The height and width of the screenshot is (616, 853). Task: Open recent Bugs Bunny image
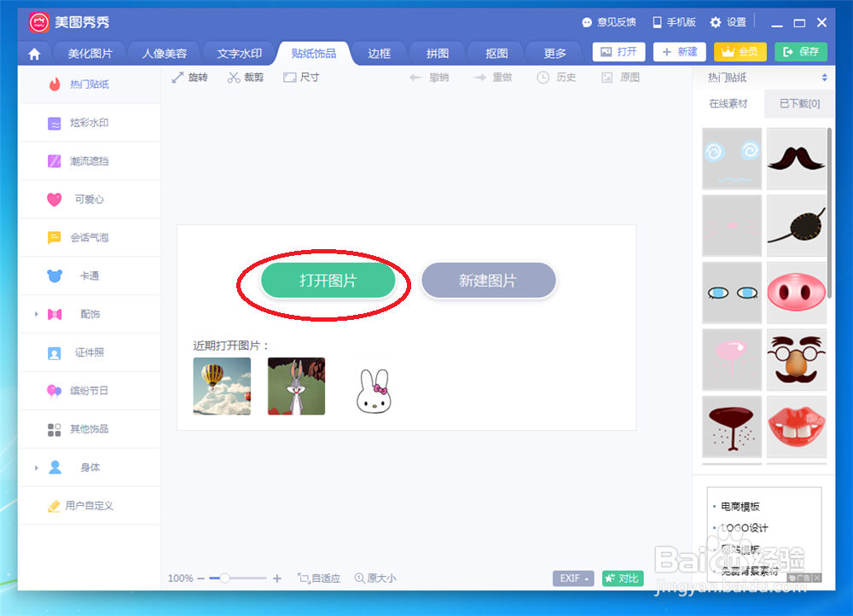coord(297,386)
